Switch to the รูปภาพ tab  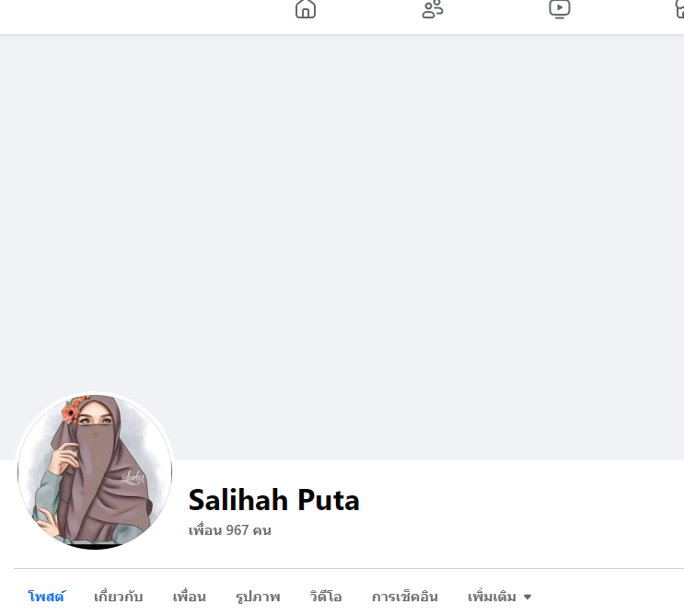pos(258,597)
